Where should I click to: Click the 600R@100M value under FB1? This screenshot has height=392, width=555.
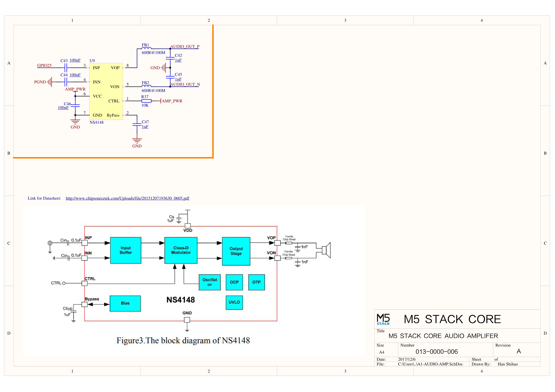[153, 53]
